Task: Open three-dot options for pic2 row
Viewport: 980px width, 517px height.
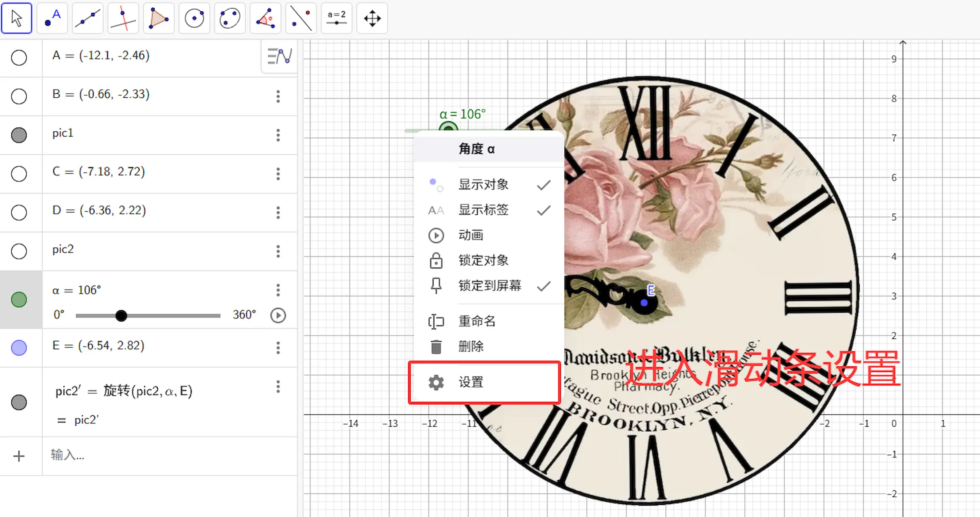Action: (x=278, y=251)
